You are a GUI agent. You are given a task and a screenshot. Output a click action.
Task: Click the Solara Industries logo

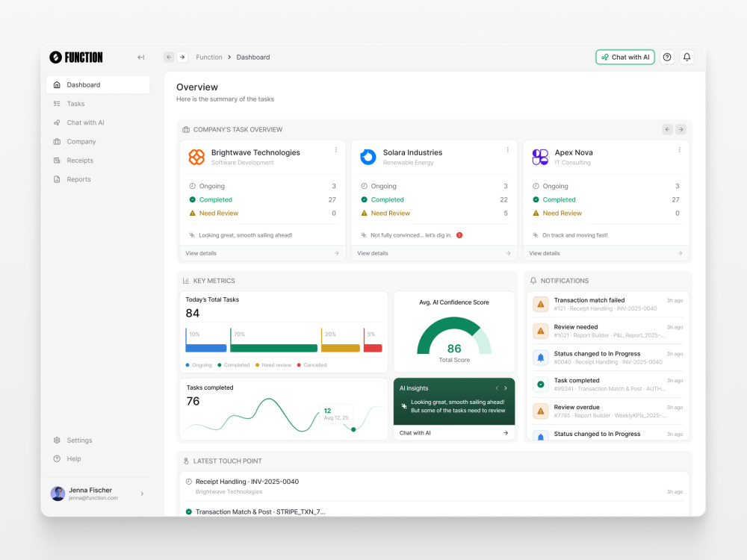[x=368, y=157]
